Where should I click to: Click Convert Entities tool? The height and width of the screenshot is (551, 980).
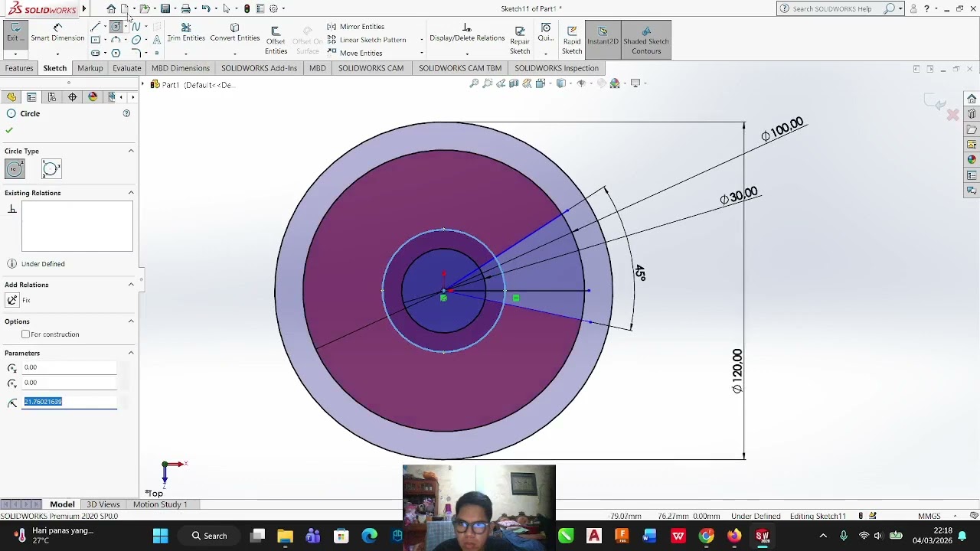coord(234,33)
